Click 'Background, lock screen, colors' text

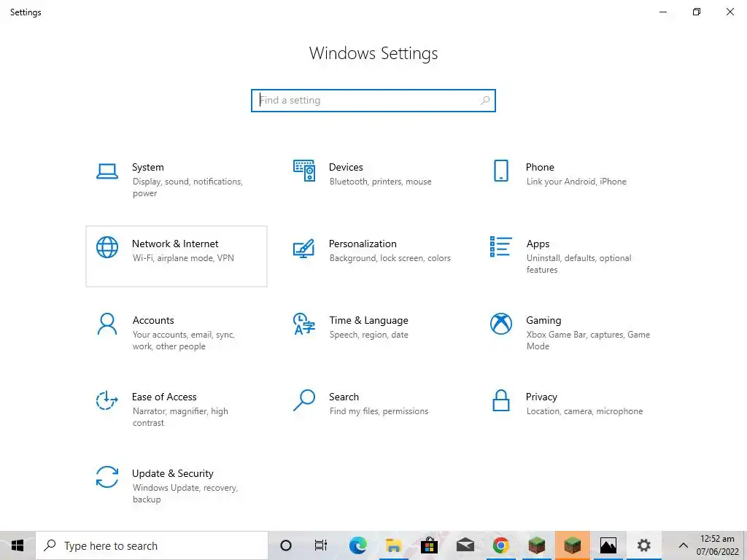click(390, 258)
